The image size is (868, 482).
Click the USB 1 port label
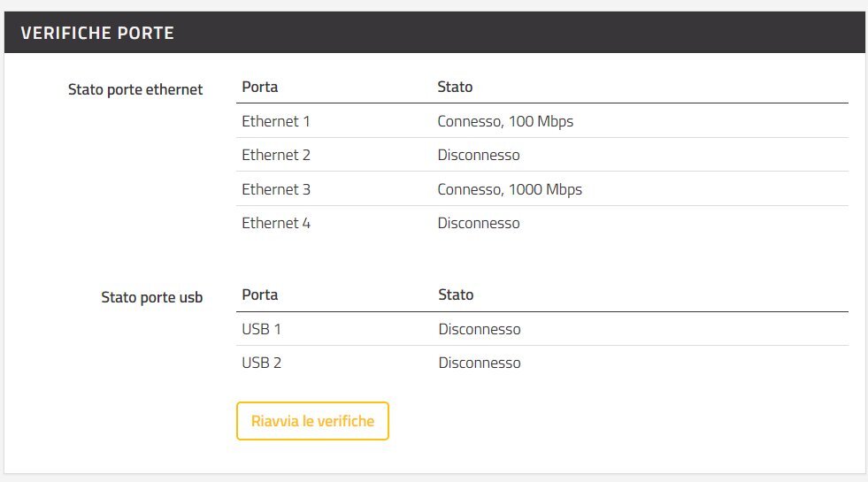click(x=261, y=329)
